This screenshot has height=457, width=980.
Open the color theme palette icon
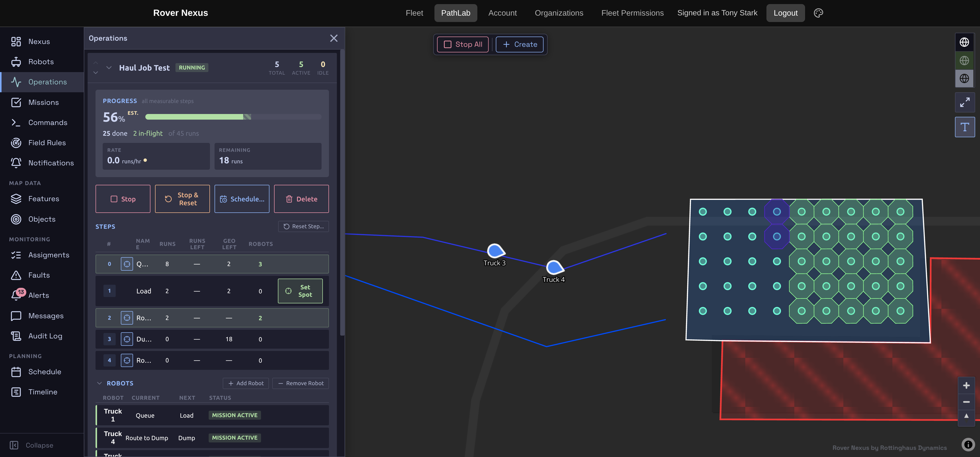click(818, 13)
